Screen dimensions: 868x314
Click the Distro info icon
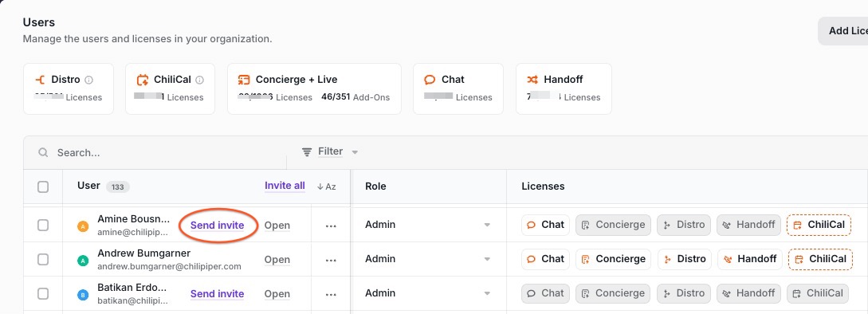89,80
